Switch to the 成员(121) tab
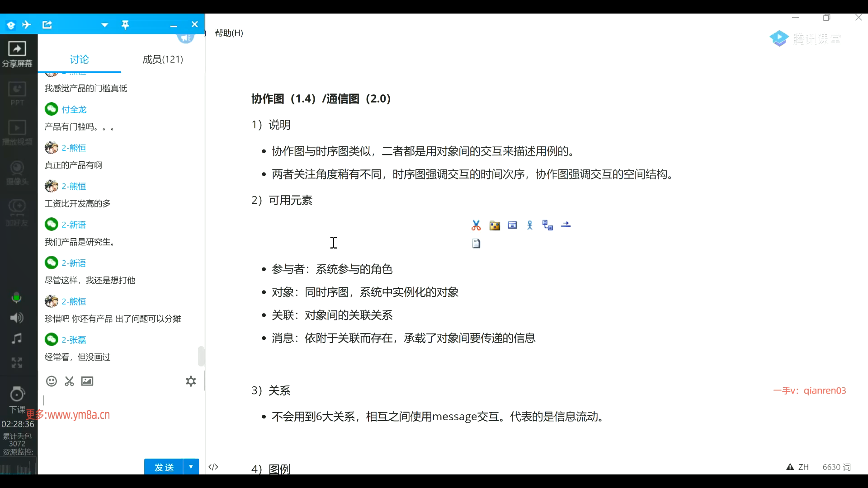Image resolution: width=868 pixels, height=488 pixels. click(163, 59)
